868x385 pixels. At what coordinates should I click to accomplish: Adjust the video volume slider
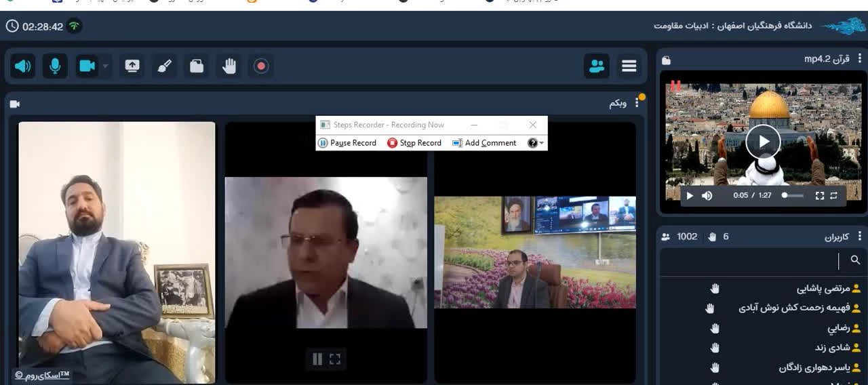(x=792, y=195)
